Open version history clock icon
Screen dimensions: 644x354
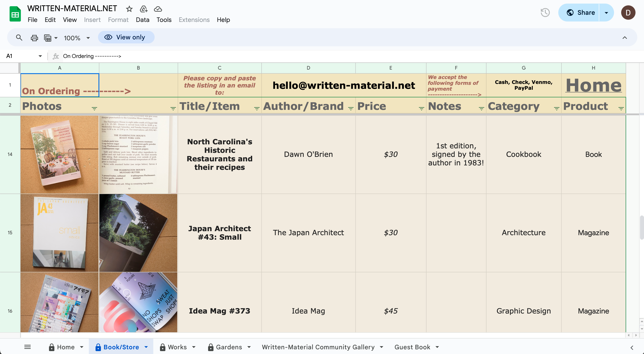pos(545,13)
